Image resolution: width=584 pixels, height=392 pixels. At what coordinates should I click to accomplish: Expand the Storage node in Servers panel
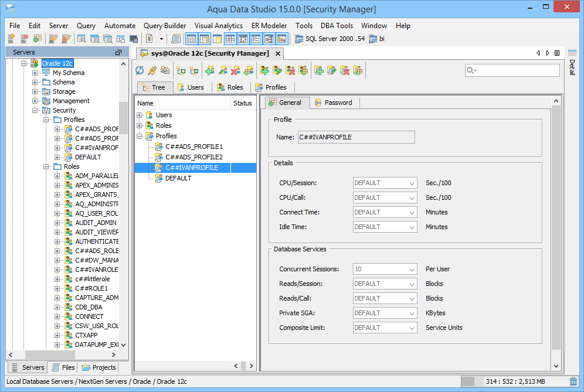(35, 91)
